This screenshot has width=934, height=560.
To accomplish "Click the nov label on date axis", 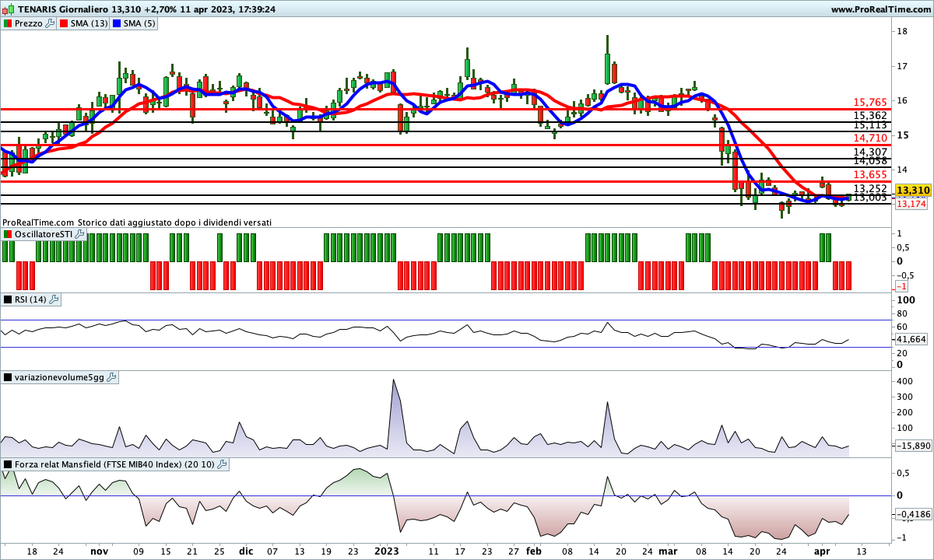I will click(99, 551).
